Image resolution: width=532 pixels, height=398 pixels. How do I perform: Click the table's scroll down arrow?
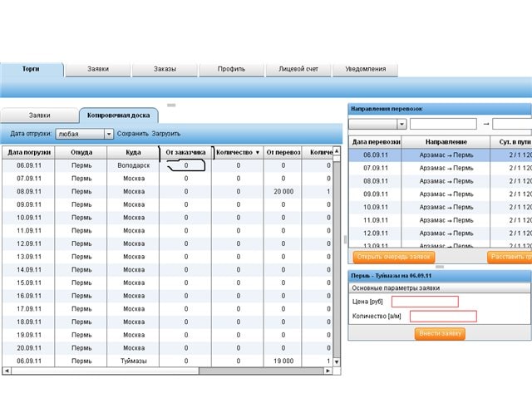point(337,361)
